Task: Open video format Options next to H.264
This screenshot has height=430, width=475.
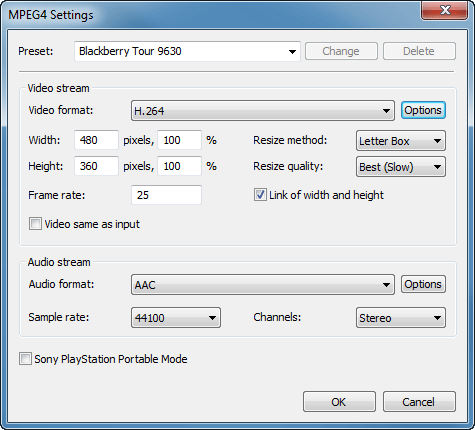Action: pos(423,110)
